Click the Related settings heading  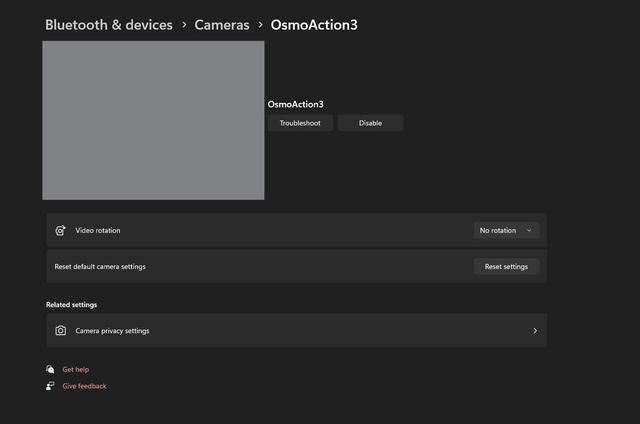71,304
